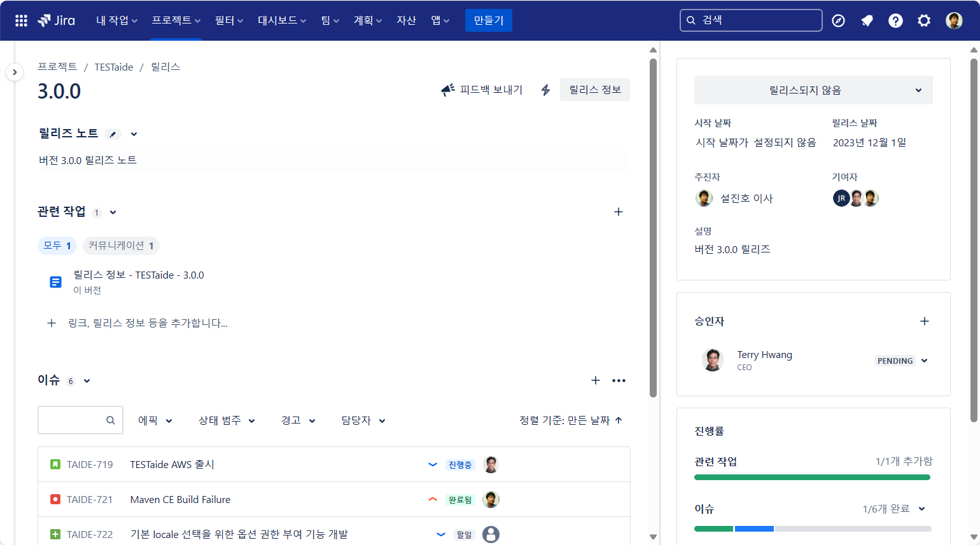Toggle the 정렬 기준: 만든 날짜 sort order

tap(571, 420)
